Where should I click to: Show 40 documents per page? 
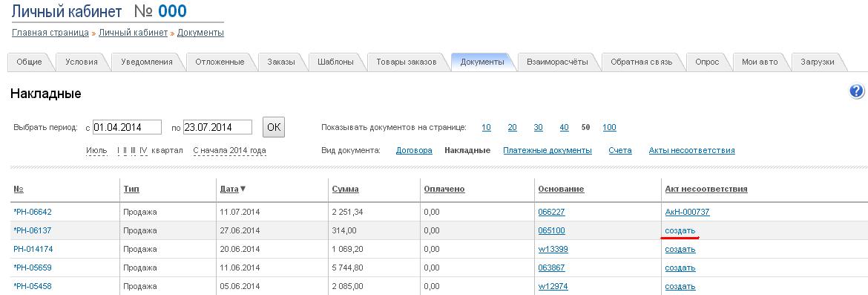coord(564,128)
